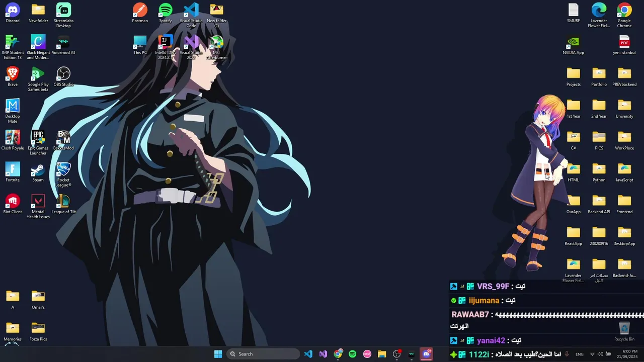Open Visual Studio Code from the taskbar
Viewport: 644px width, 362px height.
pyautogui.click(x=308, y=354)
